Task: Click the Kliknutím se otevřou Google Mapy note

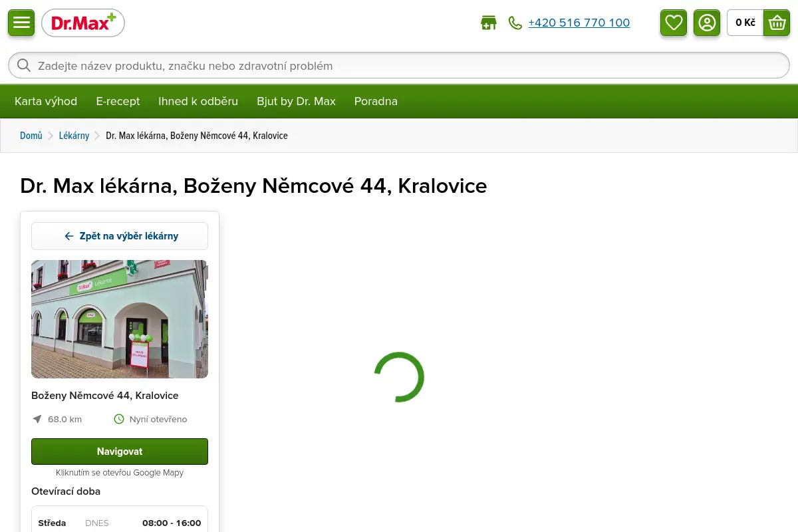Action: [x=120, y=473]
